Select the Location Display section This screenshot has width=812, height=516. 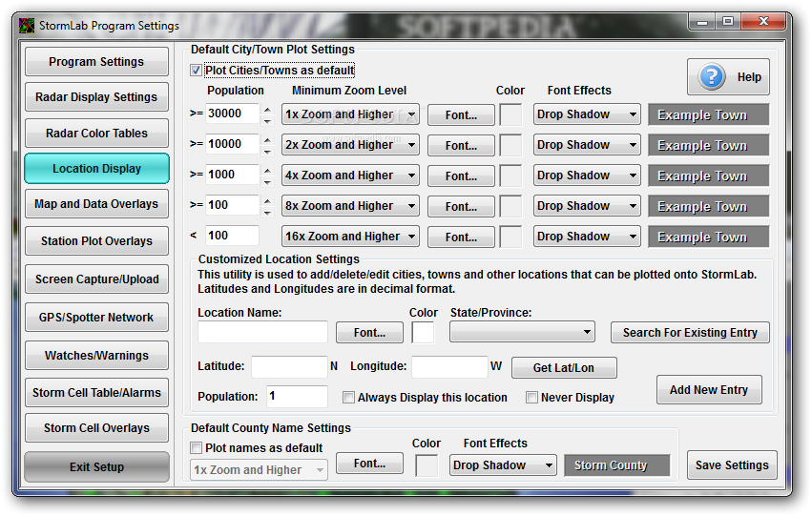point(96,168)
